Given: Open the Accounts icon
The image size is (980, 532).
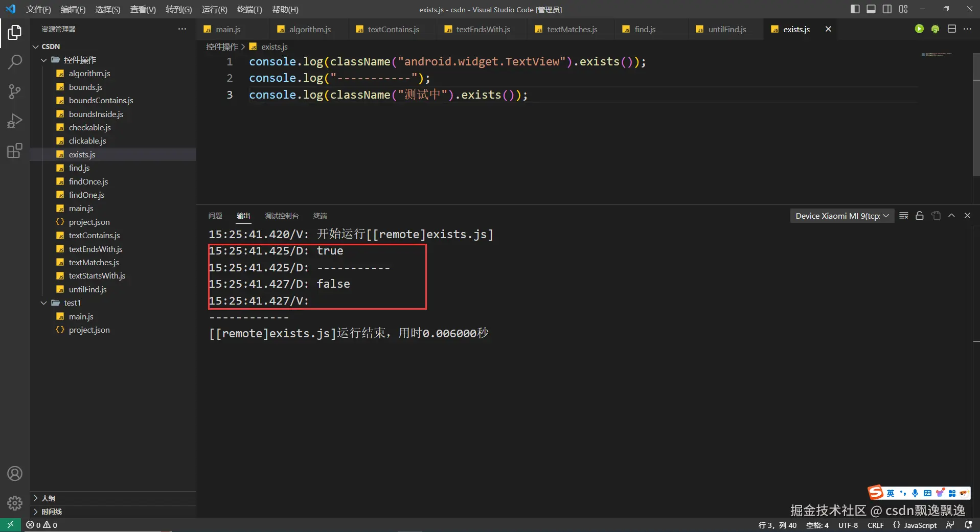Looking at the screenshot, I should (15, 474).
